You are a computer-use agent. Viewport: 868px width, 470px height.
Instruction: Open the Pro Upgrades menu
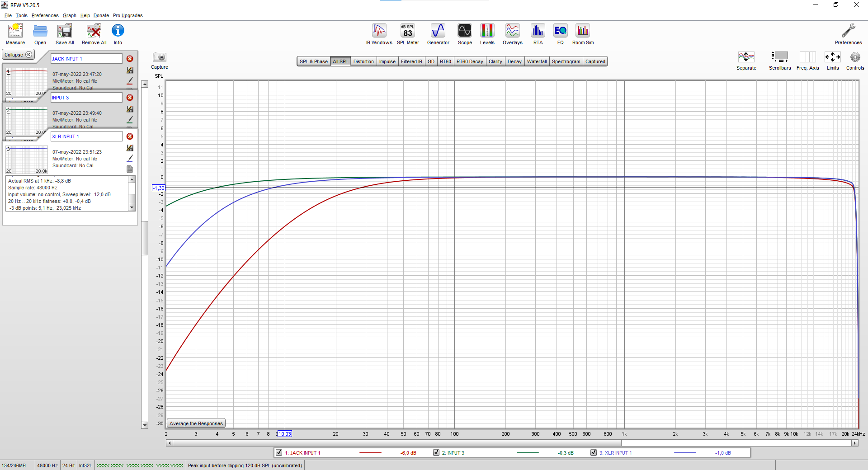(128, 15)
